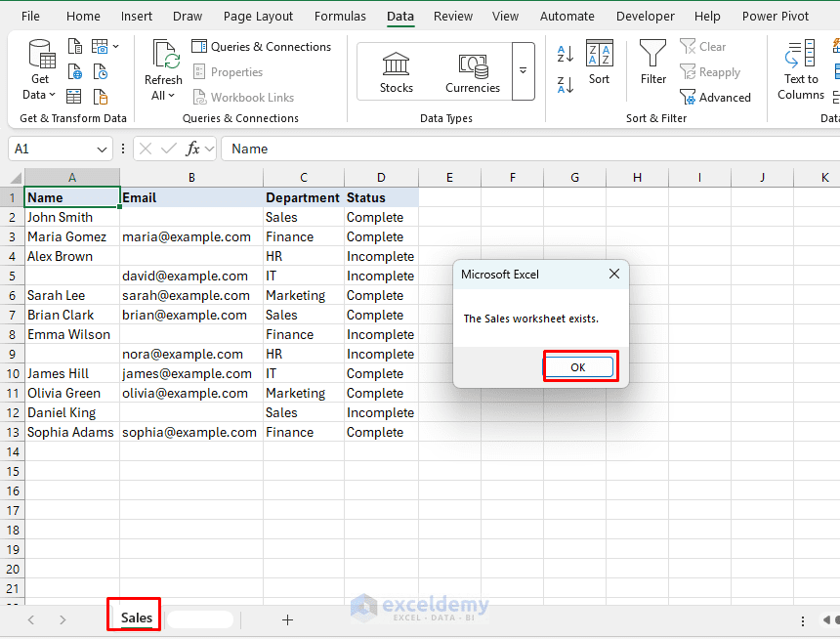Image resolution: width=840 pixels, height=639 pixels.
Task: Clear the applied filter
Action: pyautogui.click(x=703, y=47)
